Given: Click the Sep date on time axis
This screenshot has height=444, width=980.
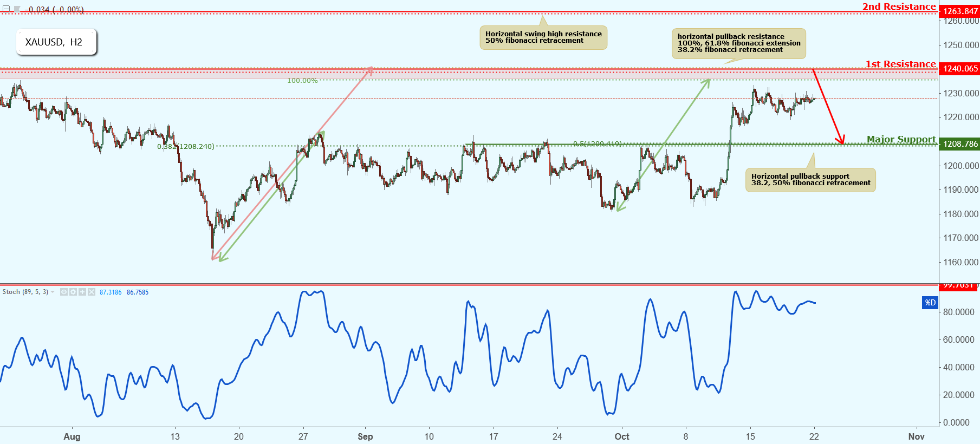Looking at the screenshot, I should [x=365, y=436].
